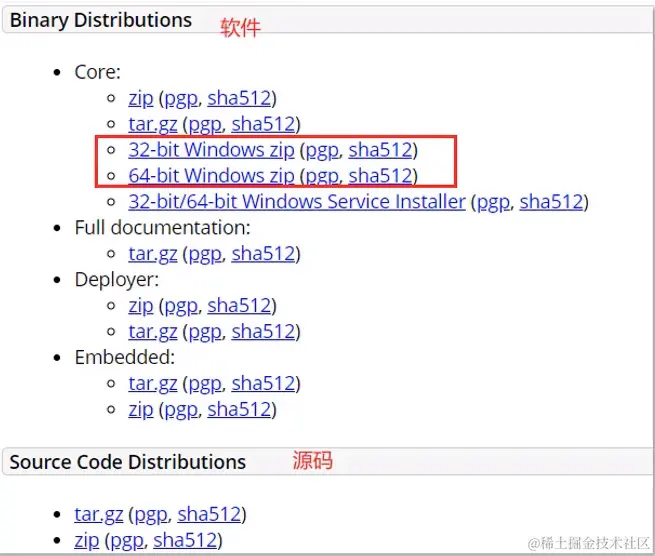Download Full documentation tar.gz
This screenshot has width=655, height=556.
tap(152, 254)
